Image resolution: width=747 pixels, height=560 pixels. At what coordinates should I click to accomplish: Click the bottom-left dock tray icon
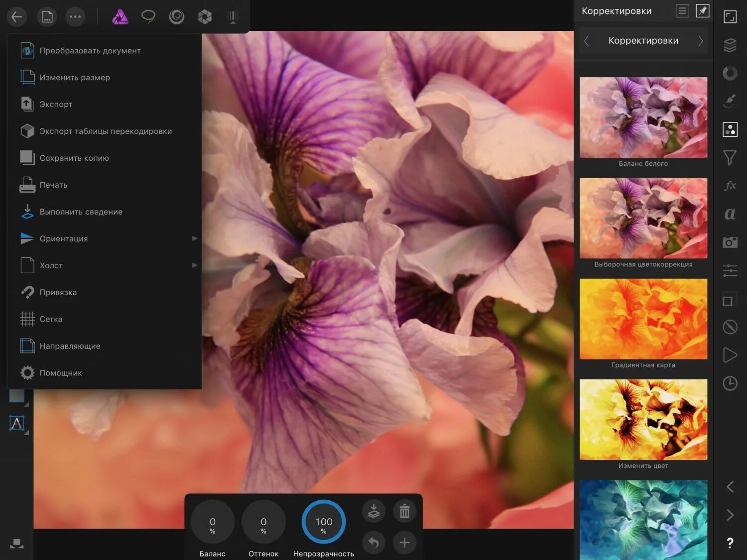pyautogui.click(x=17, y=543)
